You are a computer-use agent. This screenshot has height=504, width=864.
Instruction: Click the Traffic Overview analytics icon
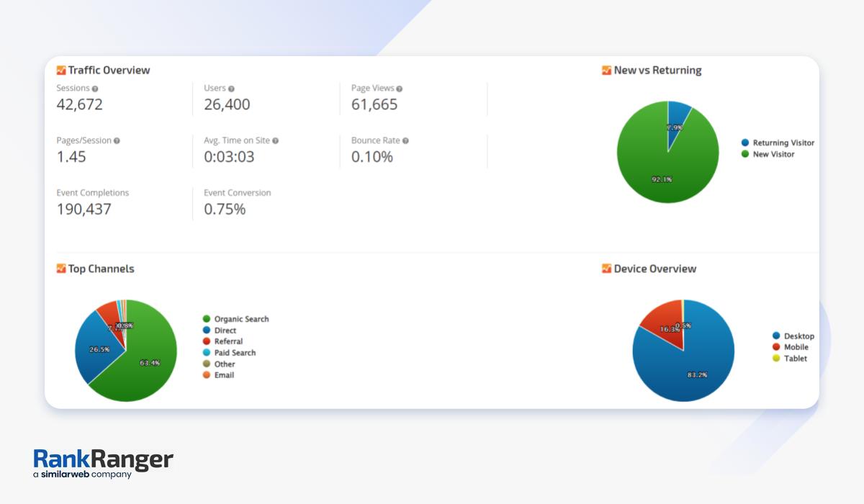(61, 71)
